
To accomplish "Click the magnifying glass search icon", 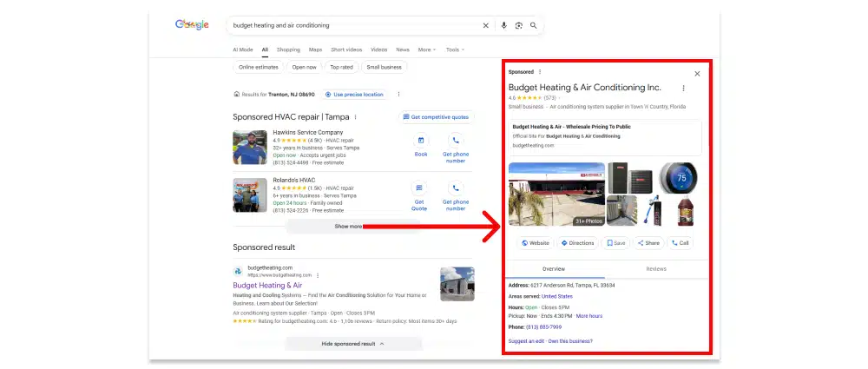I will coord(533,25).
